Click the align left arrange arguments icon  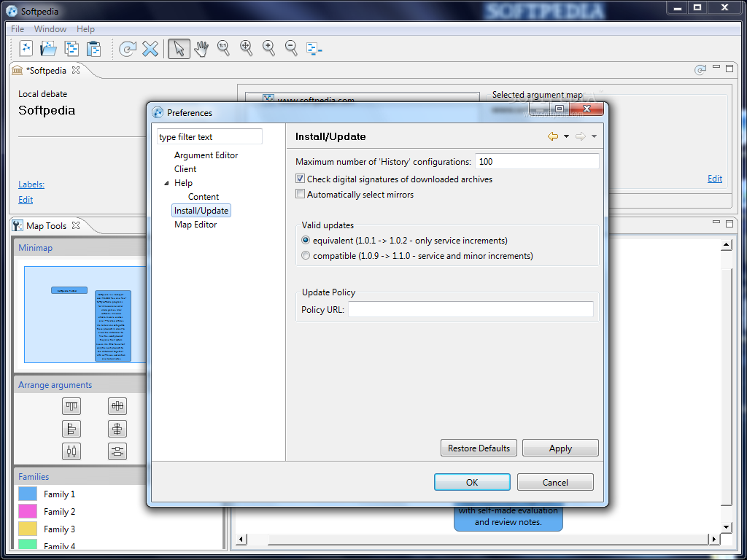click(x=71, y=429)
